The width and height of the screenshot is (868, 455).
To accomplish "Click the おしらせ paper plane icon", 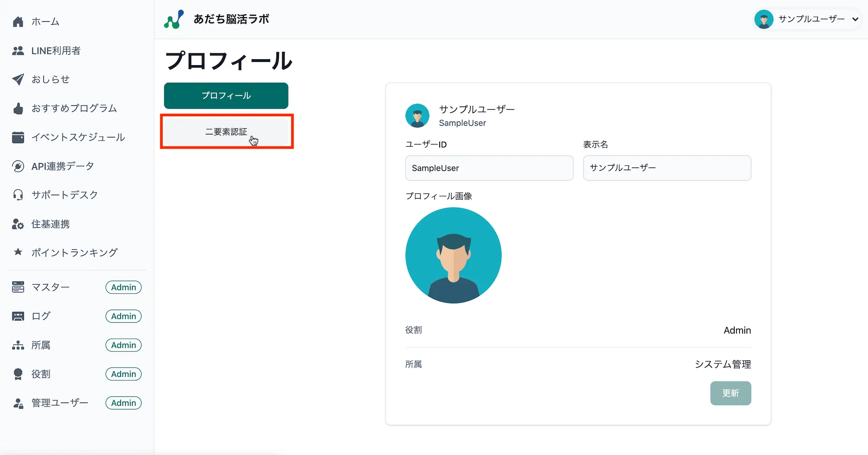I will [18, 79].
